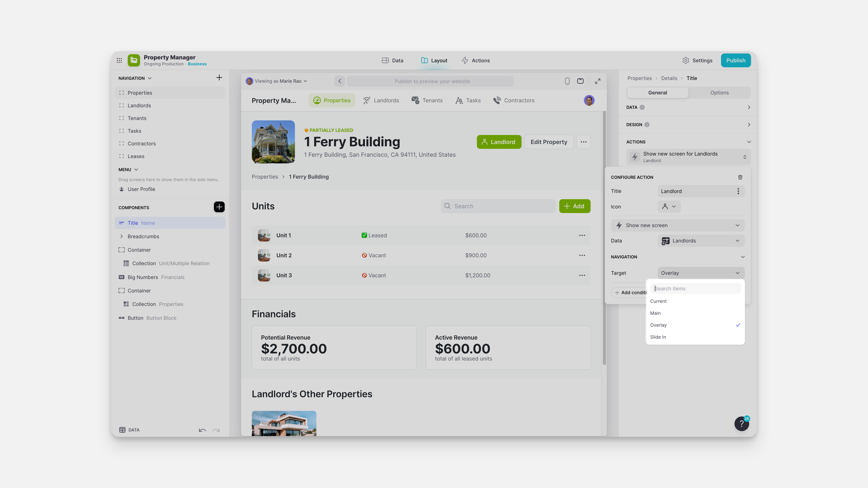
Task: Open the help question mark button
Action: coord(741,424)
